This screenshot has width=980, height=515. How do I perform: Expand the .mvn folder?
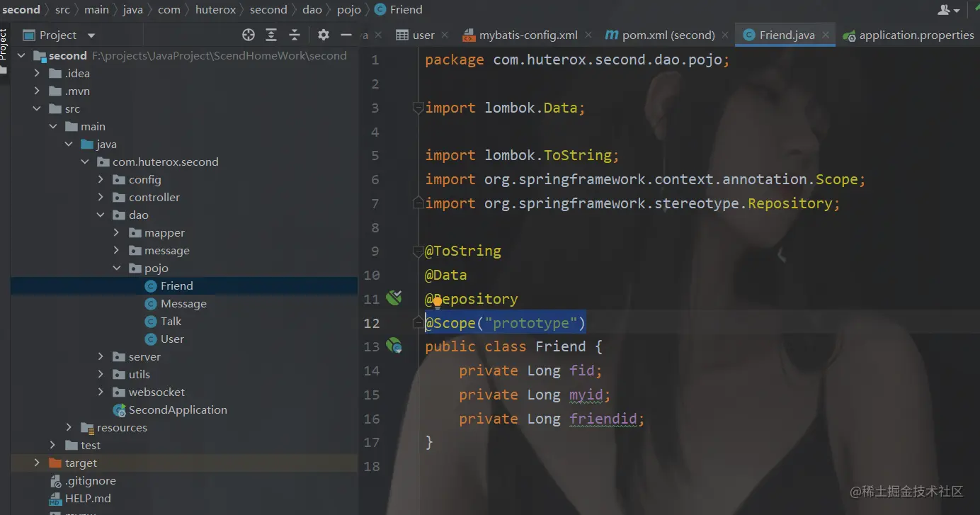click(x=38, y=91)
